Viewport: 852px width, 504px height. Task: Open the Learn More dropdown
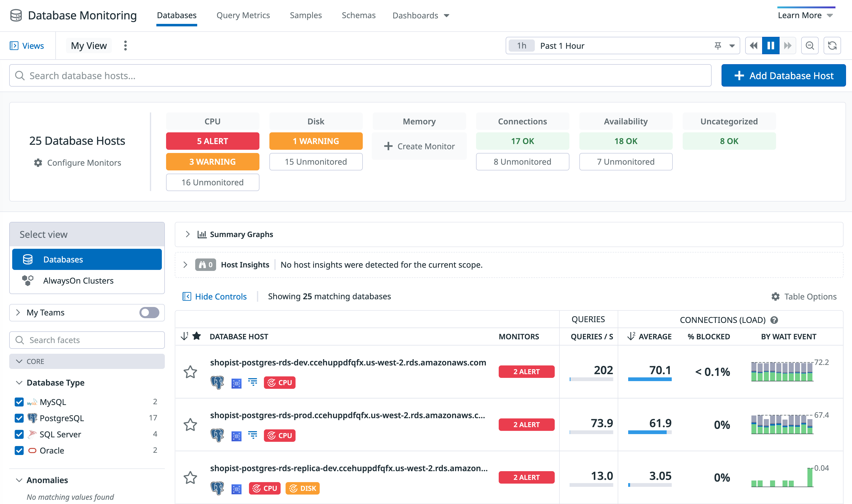805,15
